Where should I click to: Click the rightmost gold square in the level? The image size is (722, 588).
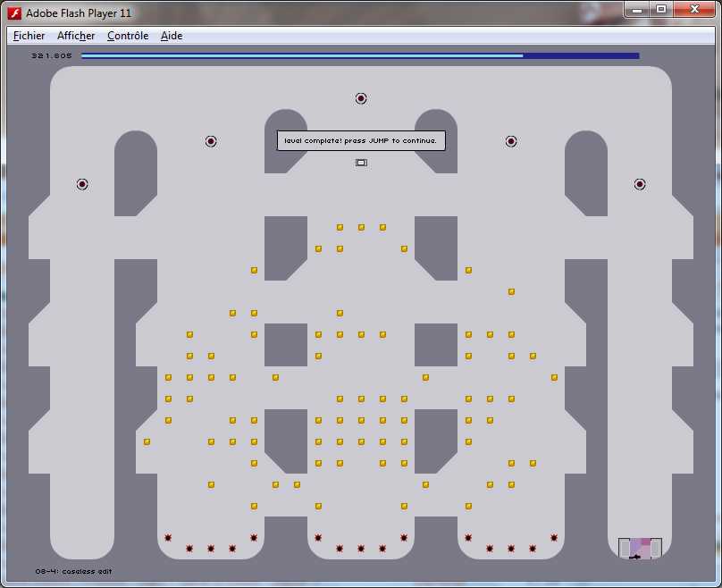(x=554, y=377)
